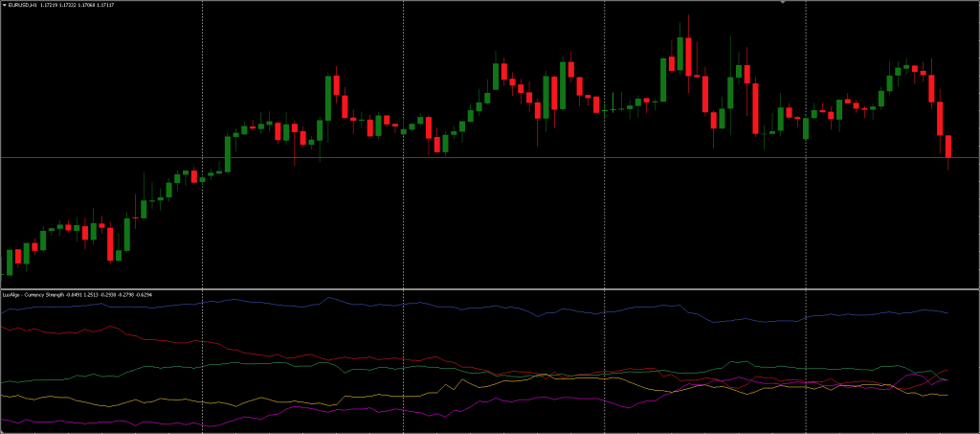Viewport: 980px width, 434px height.
Task: Click the last red candle at chart's right edge
Action: click(948, 147)
